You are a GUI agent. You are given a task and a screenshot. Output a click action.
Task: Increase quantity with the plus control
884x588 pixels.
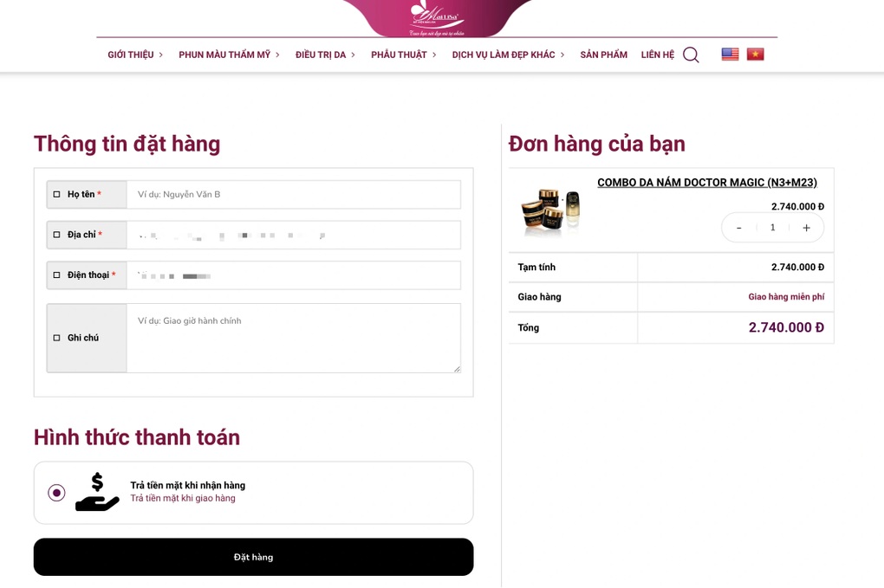[x=806, y=227]
